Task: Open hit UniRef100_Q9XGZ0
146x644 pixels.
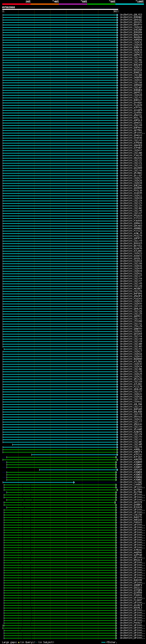Action: click(x=131, y=22)
